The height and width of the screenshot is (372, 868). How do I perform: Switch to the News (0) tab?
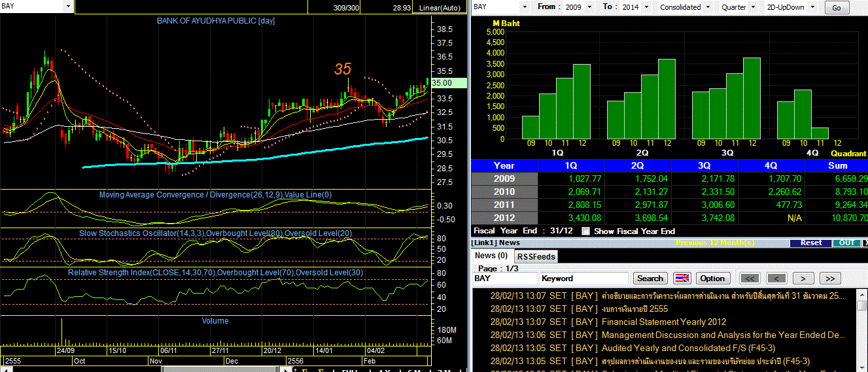[x=491, y=256]
